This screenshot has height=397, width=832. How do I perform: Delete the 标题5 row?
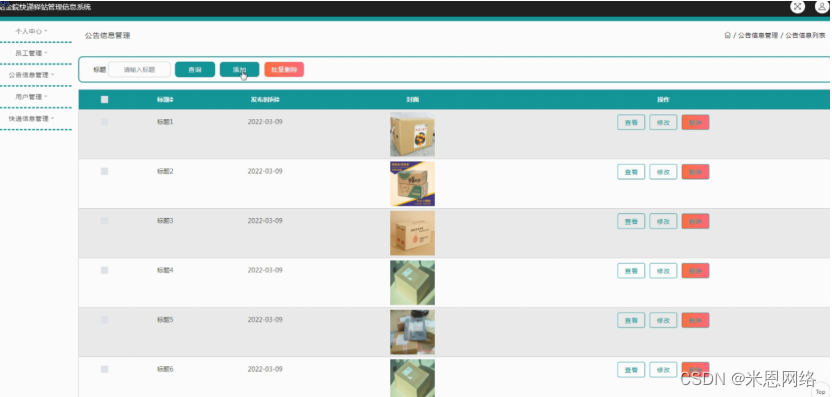(x=696, y=320)
